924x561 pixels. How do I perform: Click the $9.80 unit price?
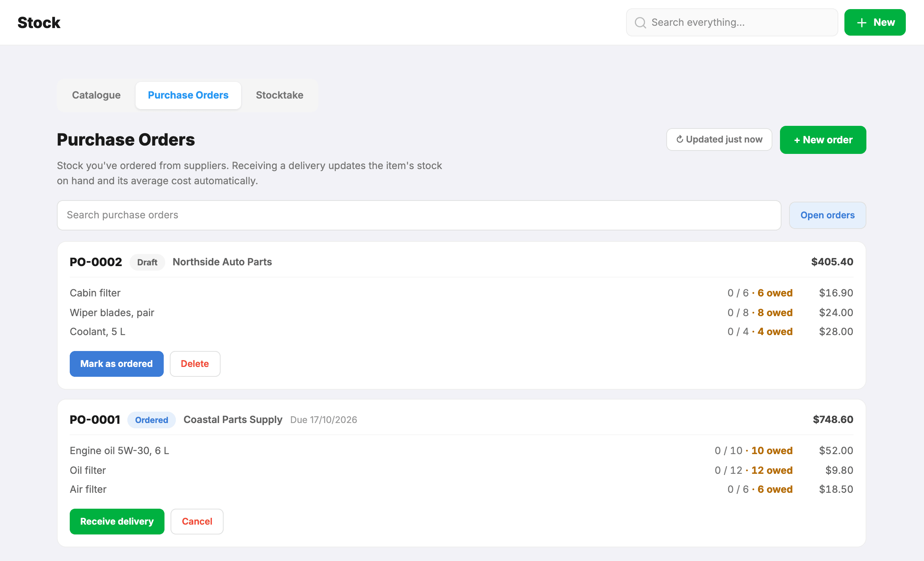click(839, 470)
